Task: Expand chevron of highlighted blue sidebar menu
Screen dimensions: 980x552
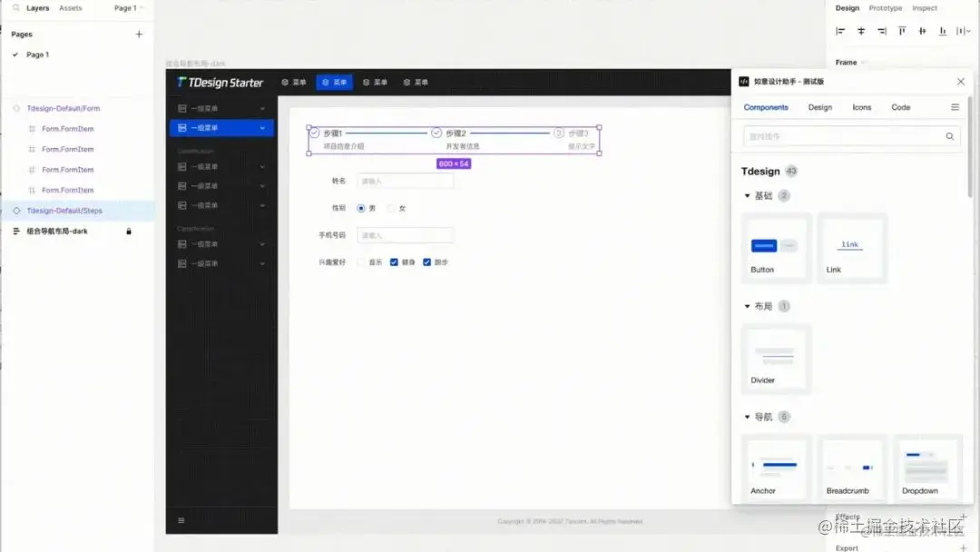Action: tap(262, 128)
